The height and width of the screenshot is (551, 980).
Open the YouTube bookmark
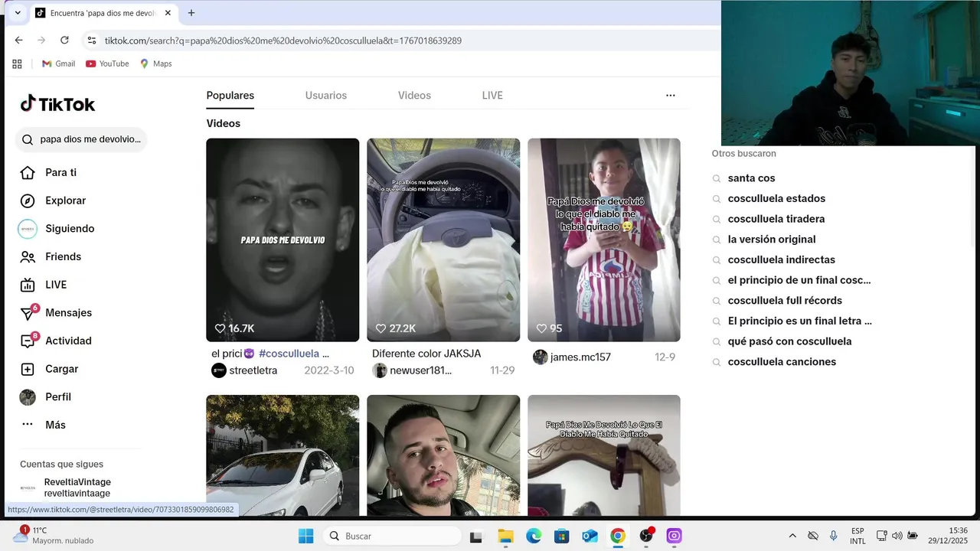coord(107,64)
